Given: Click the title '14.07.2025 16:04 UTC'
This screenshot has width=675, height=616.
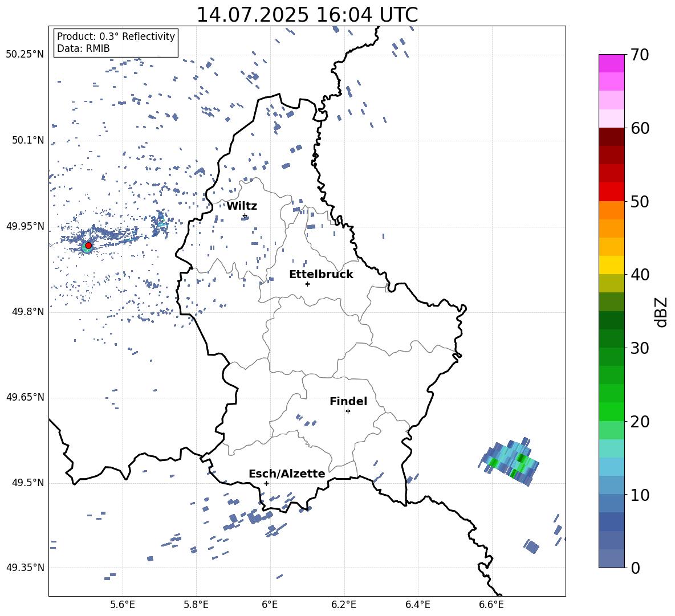Looking at the screenshot, I should tap(307, 15).
